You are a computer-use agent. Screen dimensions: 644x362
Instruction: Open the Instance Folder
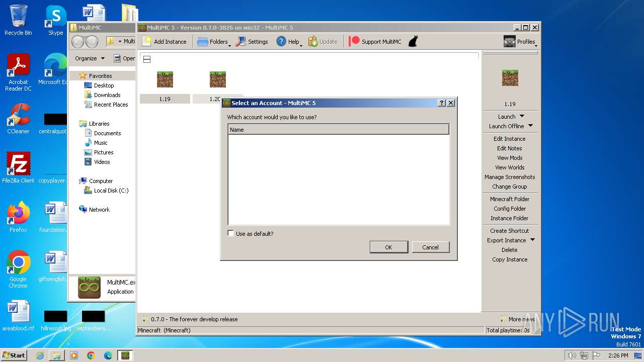point(509,218)
